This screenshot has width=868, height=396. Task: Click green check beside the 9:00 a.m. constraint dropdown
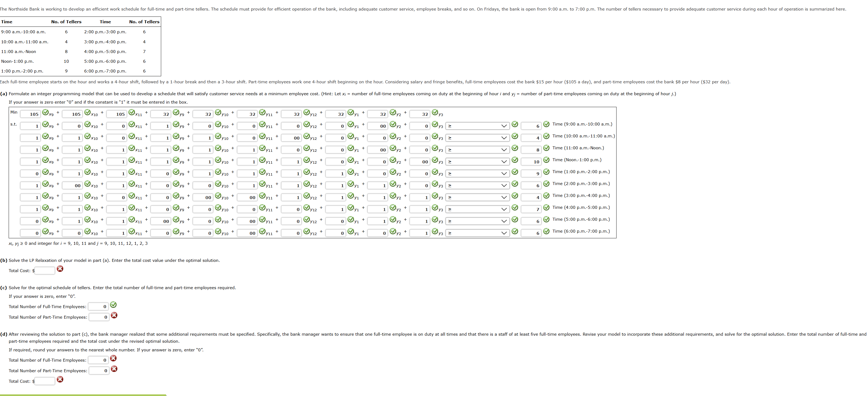tap(515, 124)
